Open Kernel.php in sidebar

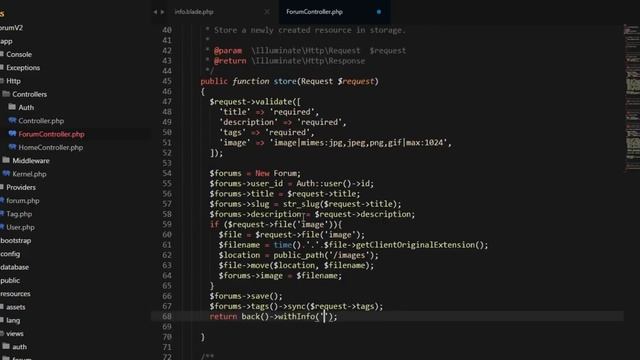tap(29, 174)
